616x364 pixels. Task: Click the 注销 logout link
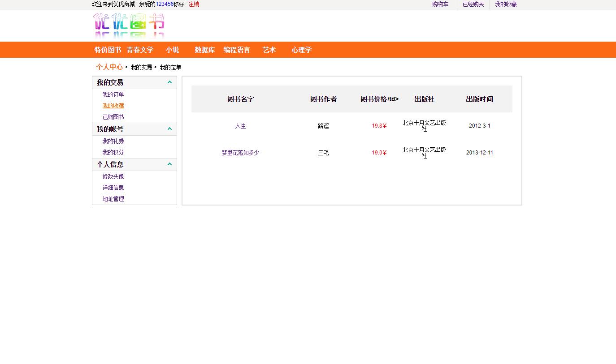pyautogui.click(x=194, y=4)
